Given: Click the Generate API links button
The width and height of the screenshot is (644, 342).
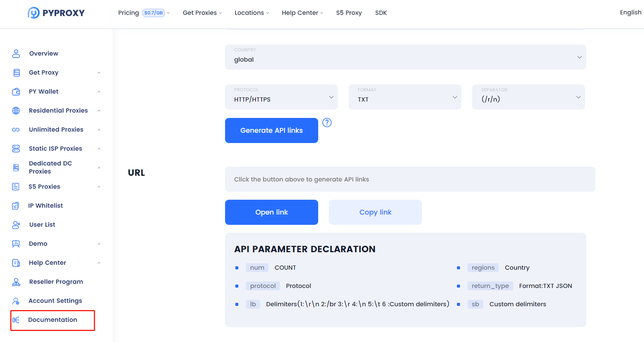Looking at the screenshot, I should 271,130.
